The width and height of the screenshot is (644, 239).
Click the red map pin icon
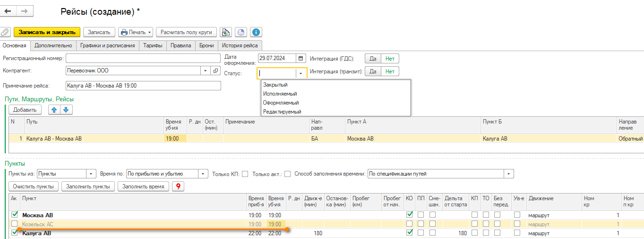178,186
